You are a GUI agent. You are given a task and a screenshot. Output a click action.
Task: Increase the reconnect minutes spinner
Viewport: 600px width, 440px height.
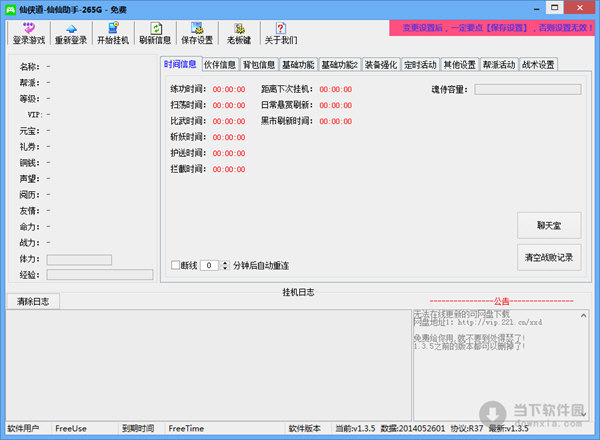(x=225, y=263)
